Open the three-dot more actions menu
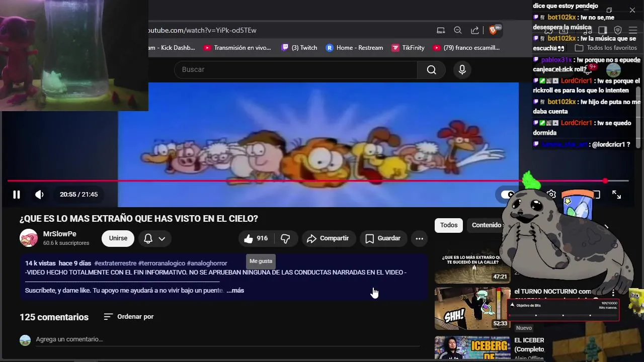Viewport: 644px width, 362px height. pos(420,238)
